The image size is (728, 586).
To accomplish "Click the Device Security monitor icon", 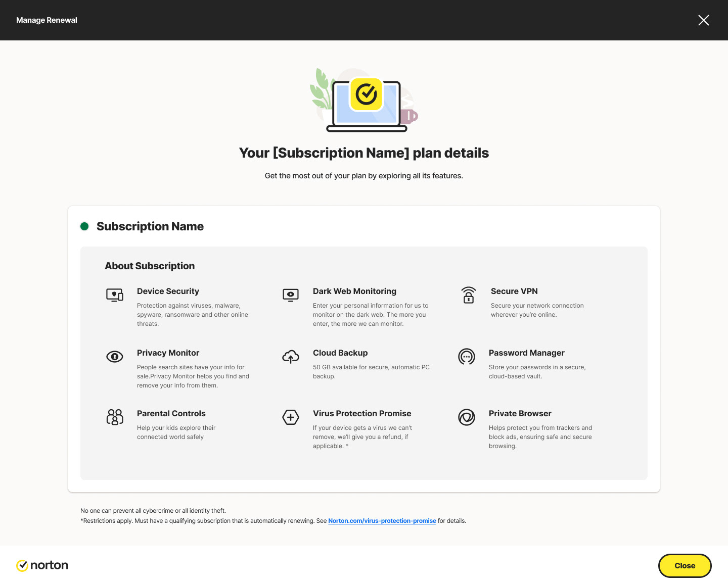I will click(x=115, y=295).
